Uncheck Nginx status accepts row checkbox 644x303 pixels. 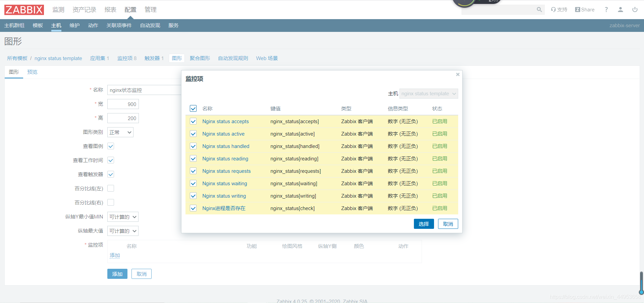(193, 121)
